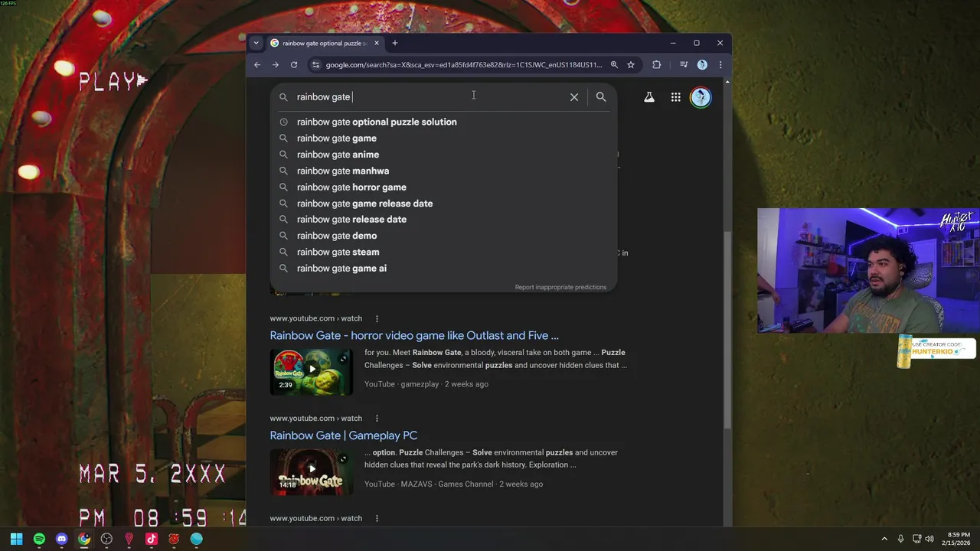Click the address bar URL
Image resolution: width=980 pixels, height=551 pixels.
[x=464, y=65]
